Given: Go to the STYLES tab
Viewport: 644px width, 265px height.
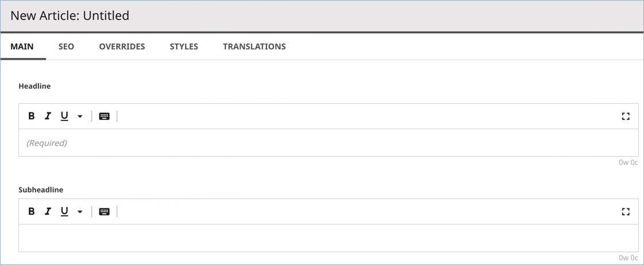Looking at the screenshot, I should (184, 46).
